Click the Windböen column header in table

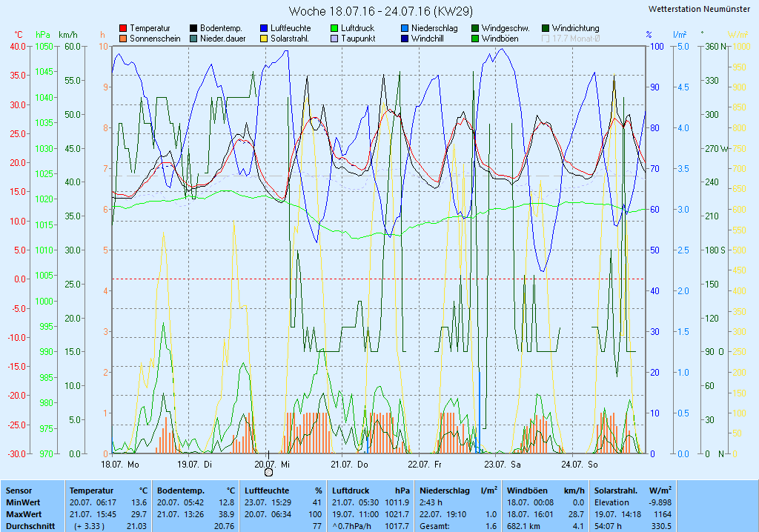527,491
